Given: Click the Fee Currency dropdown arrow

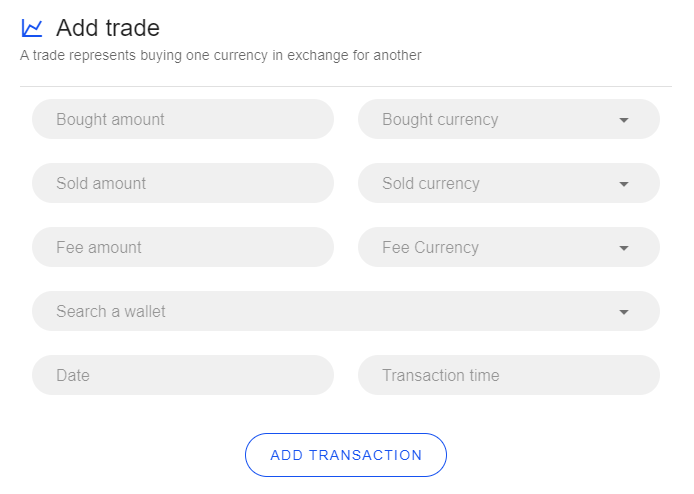Looking at the screenshot, I should 624,248.
